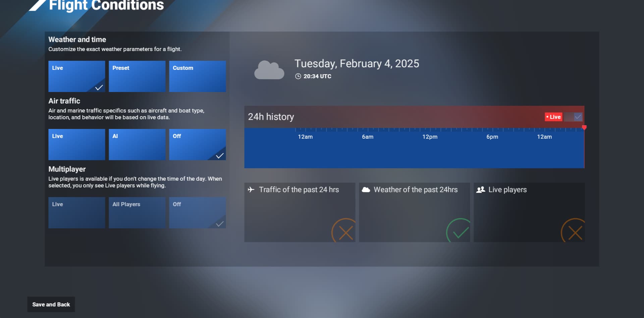The width and height of the screenshot is (644, 318).
Task: Click the 20:34 UTC time text
Action: click(317, 76)
